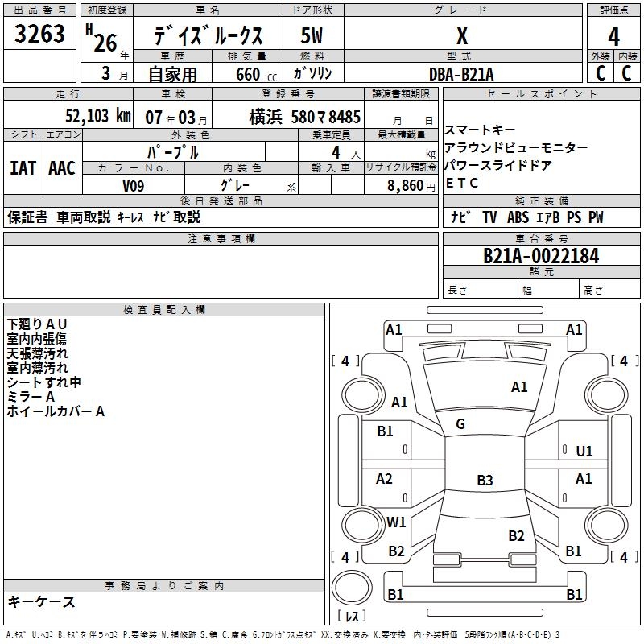Viewport: 644px width, 644px height.
Task: Click the U1 dent mark on door
Action: click(584, 452)
